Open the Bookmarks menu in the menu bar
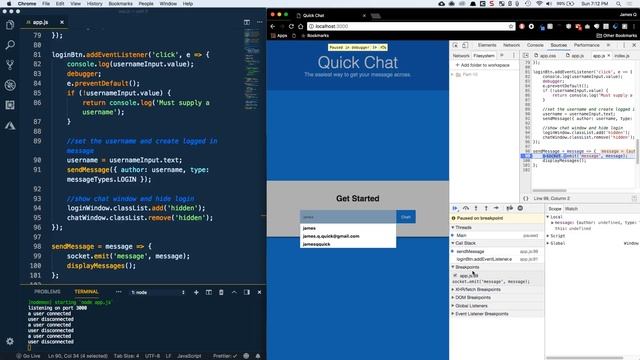This screenshot has width=640, height=360. (120, 4)
